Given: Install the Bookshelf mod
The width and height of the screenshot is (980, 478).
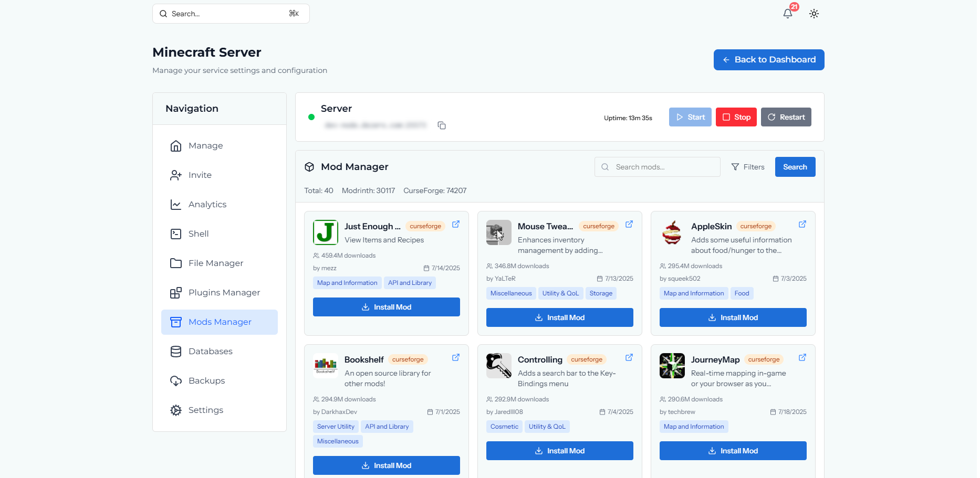Looking at the screenshot, I should tap(387, 465).
